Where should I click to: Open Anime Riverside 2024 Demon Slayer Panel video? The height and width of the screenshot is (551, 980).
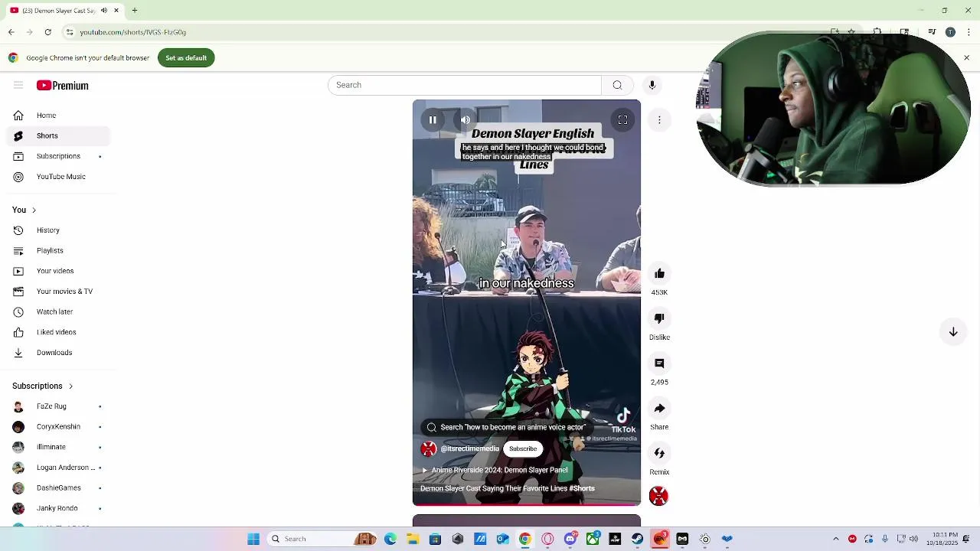pos(495,470)
